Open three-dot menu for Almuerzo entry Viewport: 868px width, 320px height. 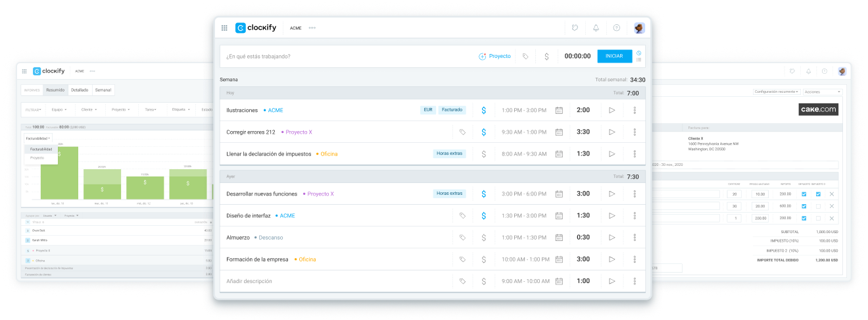pos(635,237)
